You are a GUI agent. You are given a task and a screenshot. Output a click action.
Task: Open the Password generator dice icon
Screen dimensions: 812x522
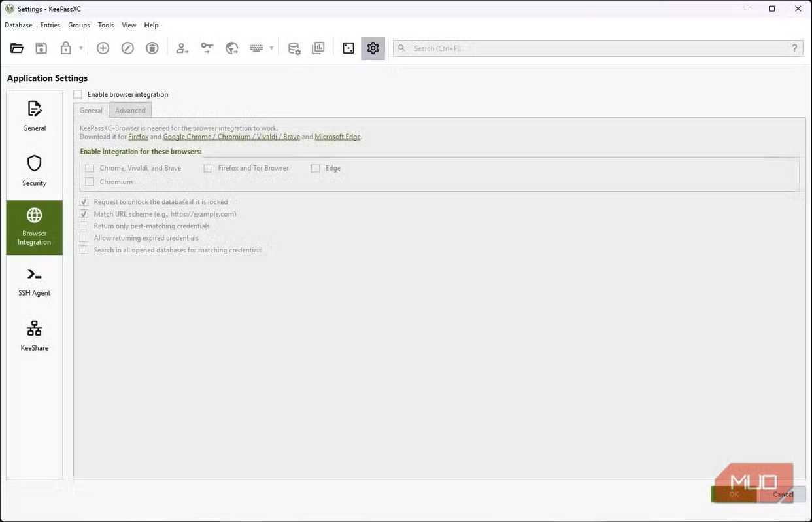pos(348,48)
